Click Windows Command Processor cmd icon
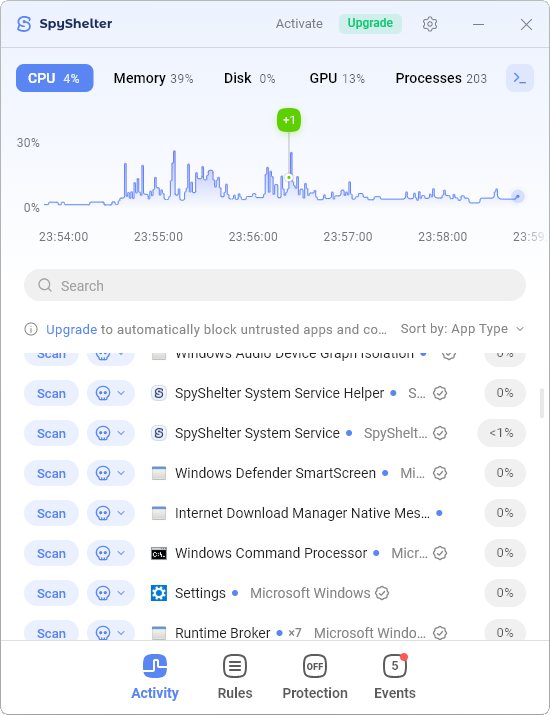 pyautogui.click(x=159, y=553)
